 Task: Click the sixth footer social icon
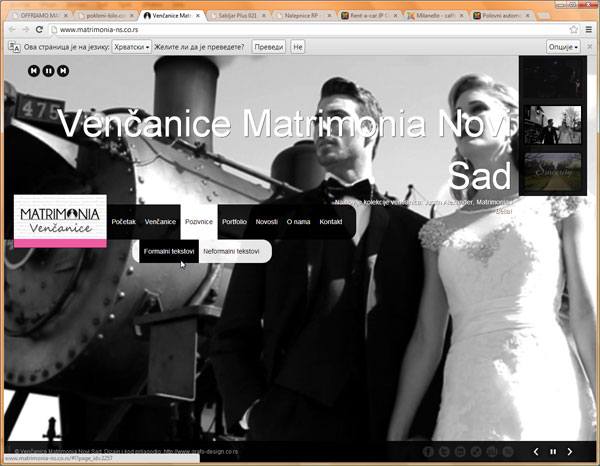pyautogui.click(x=508, y=452)
